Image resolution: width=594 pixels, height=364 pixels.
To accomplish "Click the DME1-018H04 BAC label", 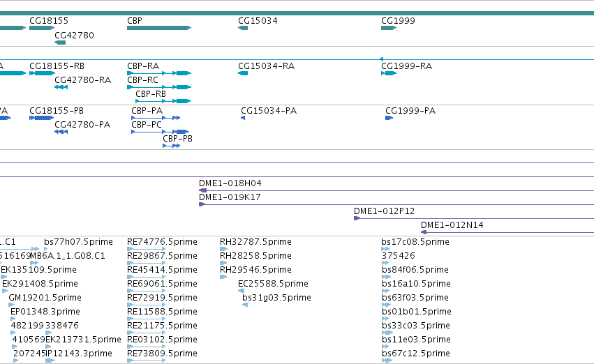I will [x=230, y=183].
